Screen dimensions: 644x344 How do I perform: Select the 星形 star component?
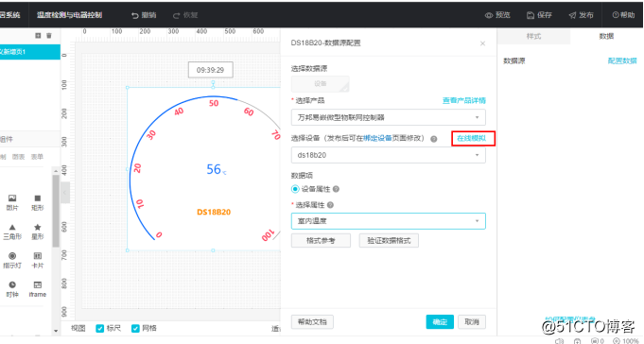38,232
